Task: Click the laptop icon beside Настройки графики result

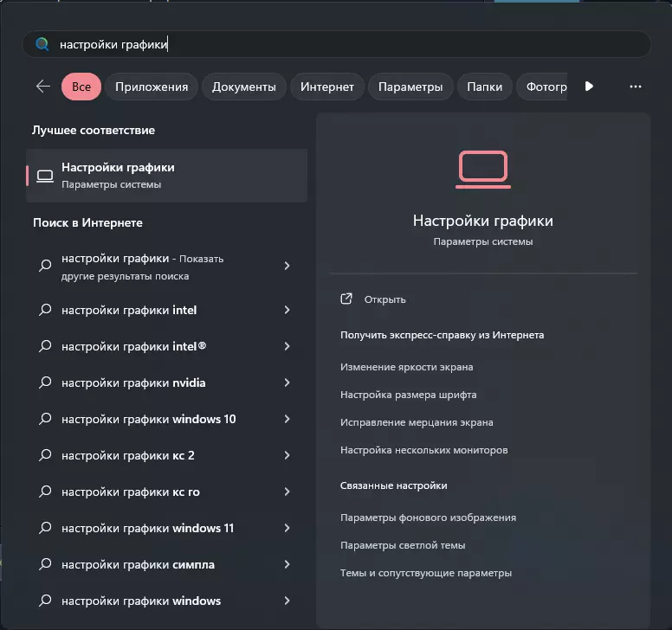Action: (45, 176)
